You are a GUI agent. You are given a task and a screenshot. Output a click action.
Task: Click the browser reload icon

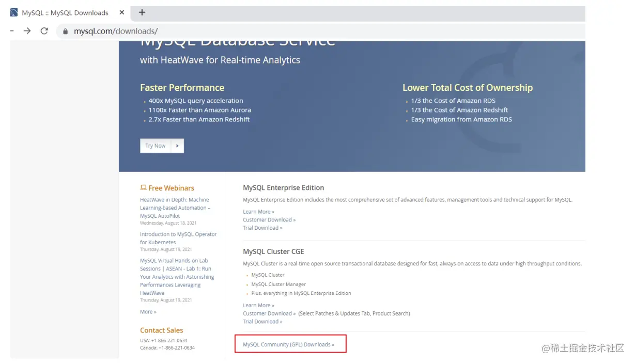pos(44,31)
